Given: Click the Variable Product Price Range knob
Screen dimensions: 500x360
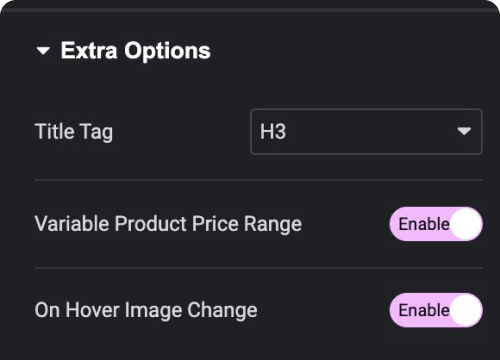Looking at the screenshot, I should pos(466,224).
